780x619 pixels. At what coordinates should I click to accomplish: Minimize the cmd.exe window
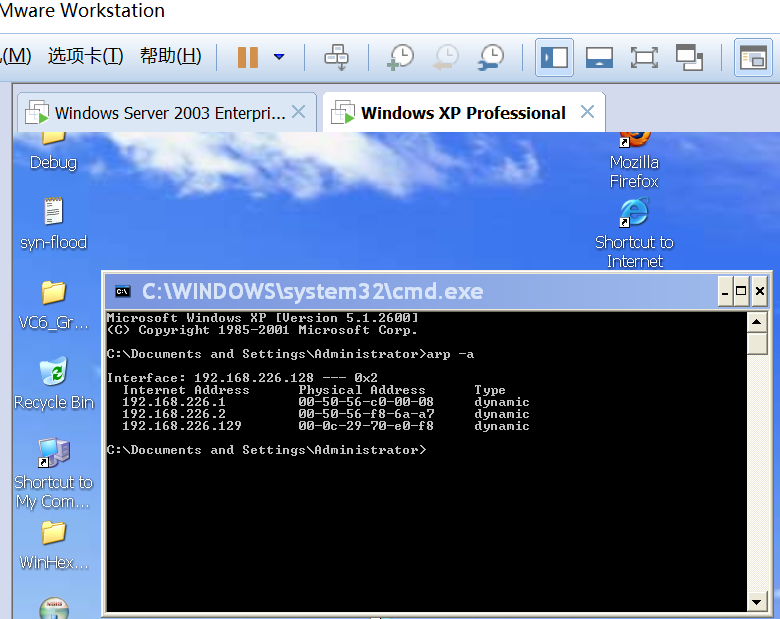(x=725, y=291)
